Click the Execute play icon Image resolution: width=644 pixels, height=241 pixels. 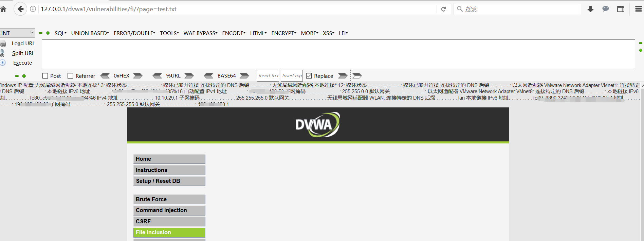coord(2,63)
